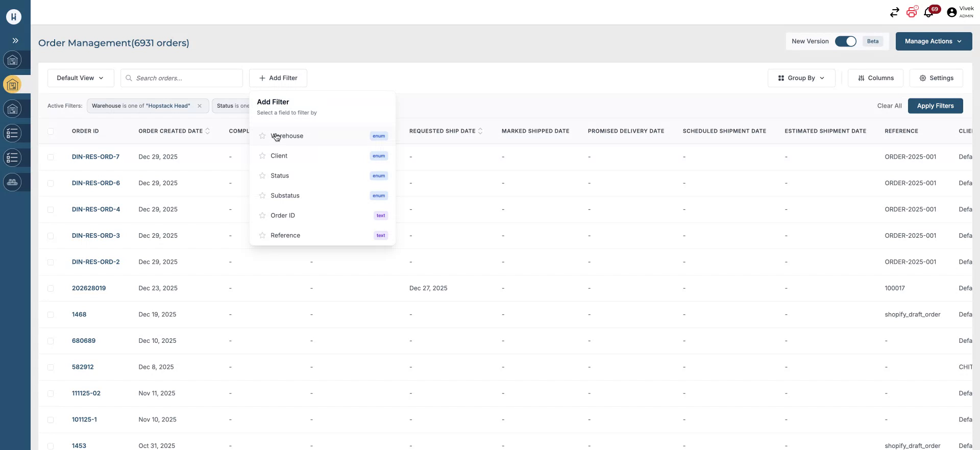This screenshot has width=980, height=450.
Task: Expand the Group By dropdown
Action: click(801, 78)
